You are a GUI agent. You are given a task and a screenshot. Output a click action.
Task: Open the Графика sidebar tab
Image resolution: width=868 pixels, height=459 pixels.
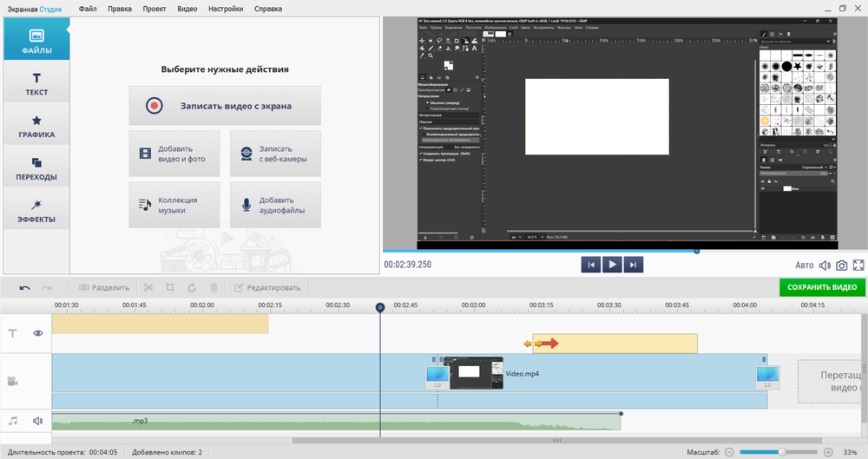tap(36, 124)
